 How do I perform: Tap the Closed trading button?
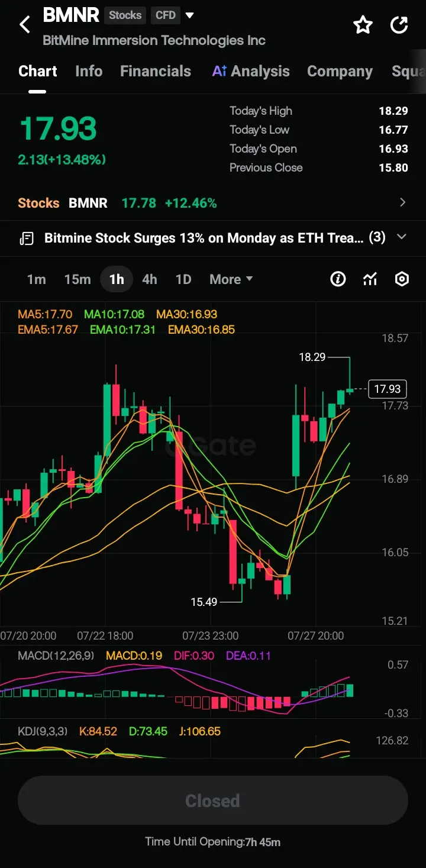(x=213, y=801)
